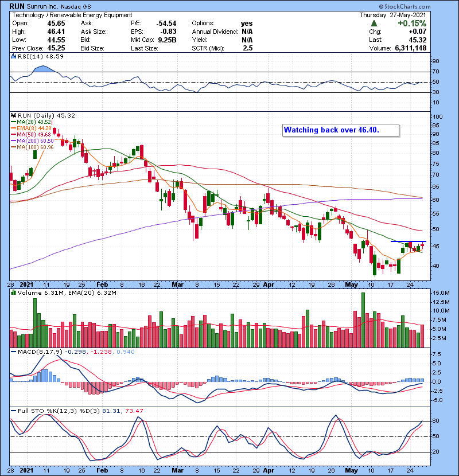Click the SCTR (Mid) value 2.5

coord(248,48)
